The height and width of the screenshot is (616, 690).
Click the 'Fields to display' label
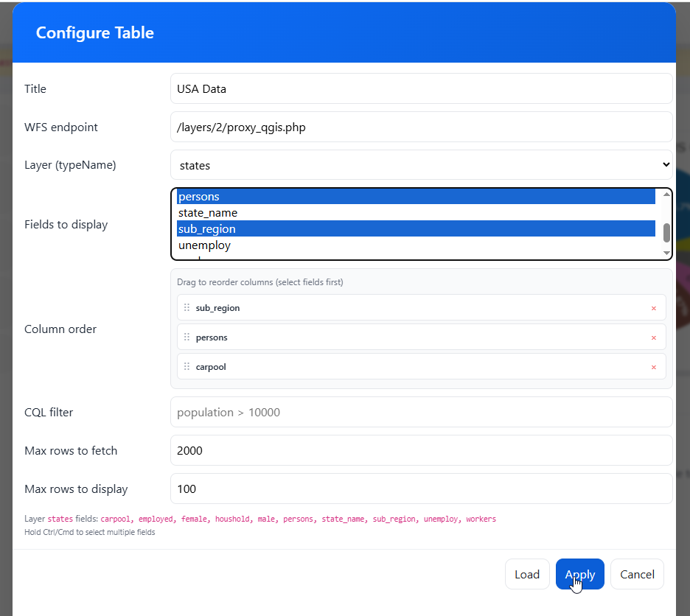pos(66,225)
